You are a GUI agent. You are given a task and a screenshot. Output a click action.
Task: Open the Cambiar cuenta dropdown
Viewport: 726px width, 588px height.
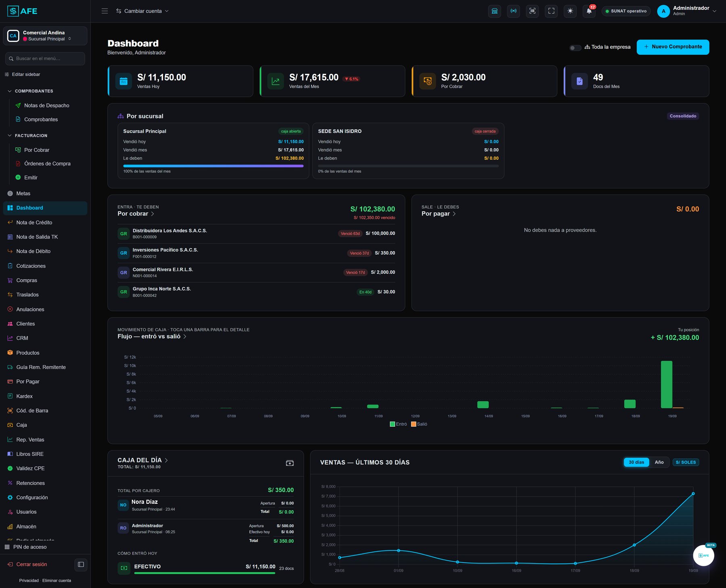[142, 11]
